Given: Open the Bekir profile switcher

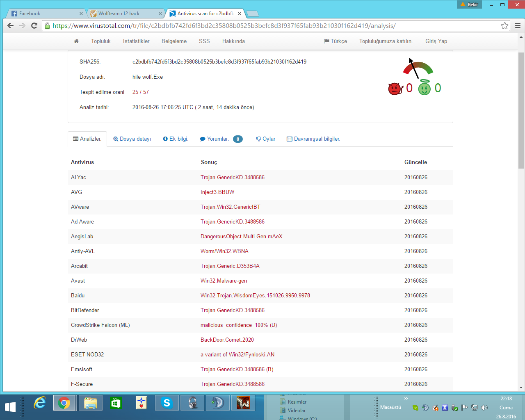Looking at the screenshot, I should pos(470,5).
